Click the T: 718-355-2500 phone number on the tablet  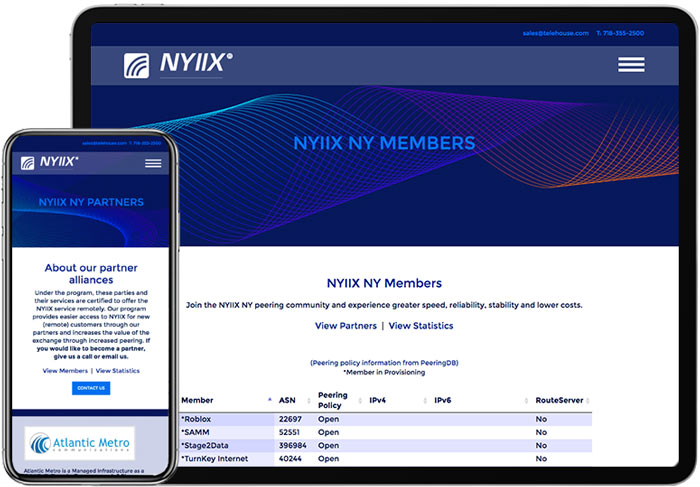coord(620,33)
